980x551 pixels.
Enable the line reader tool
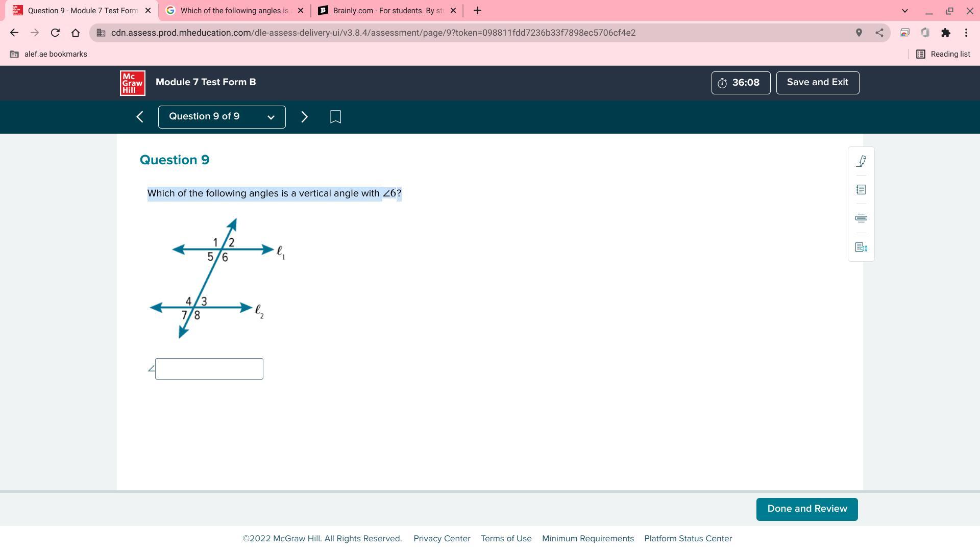pos(861,218)
